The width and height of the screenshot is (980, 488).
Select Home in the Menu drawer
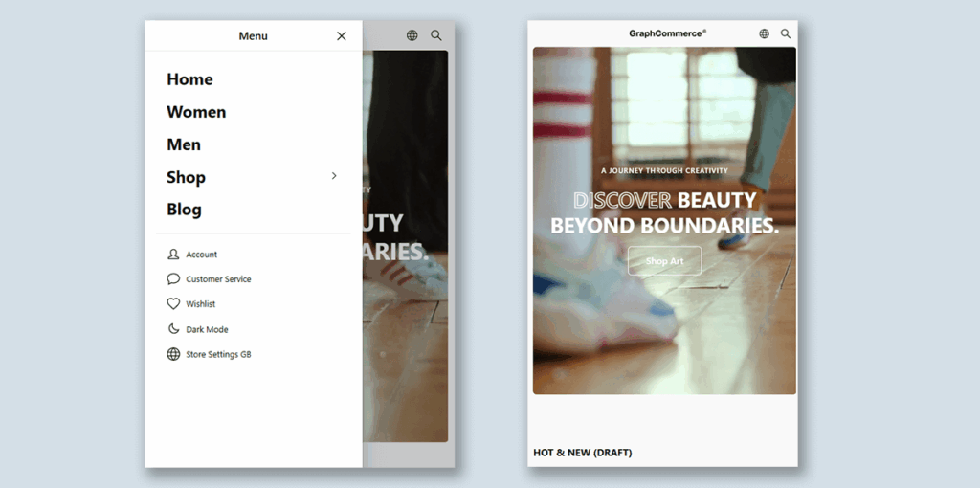point(189,79)
